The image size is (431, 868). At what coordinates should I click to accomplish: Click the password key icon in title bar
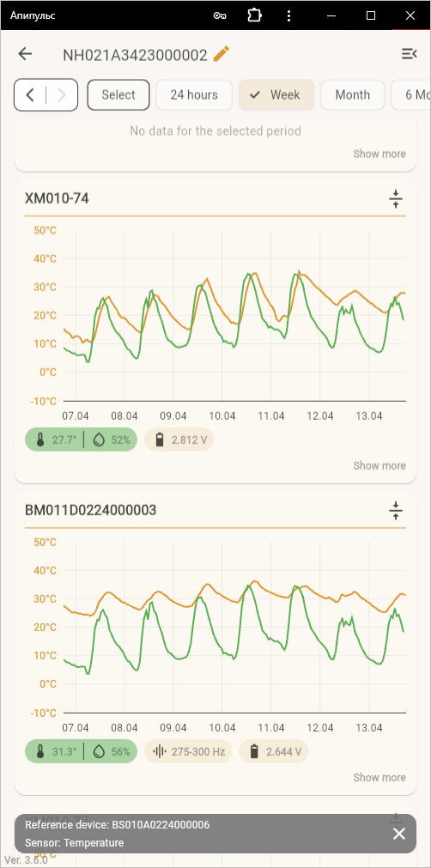219,15
